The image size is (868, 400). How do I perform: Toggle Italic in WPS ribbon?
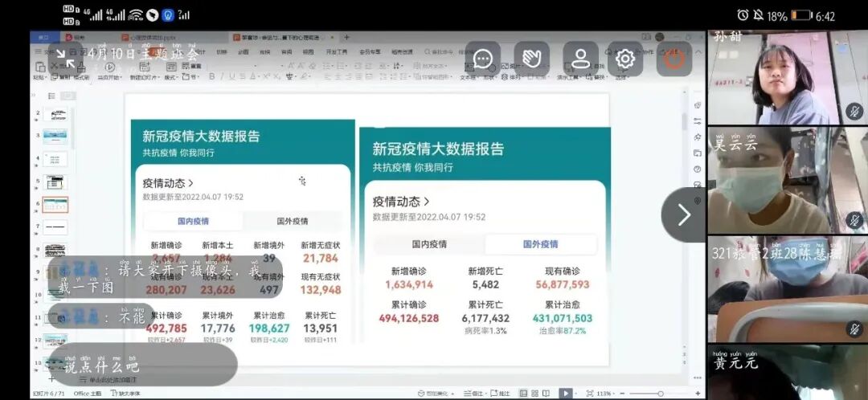click(x=222, y=77)
